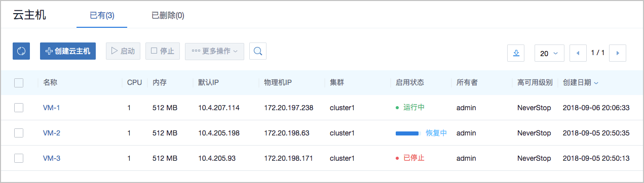Open the page size 20 dropdown

[549, 53]
